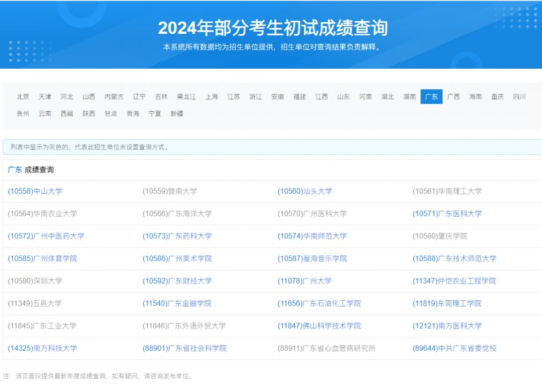542x392 pixels.
Task: Open (11078)广州大学 link
Action: coord(305,281)
